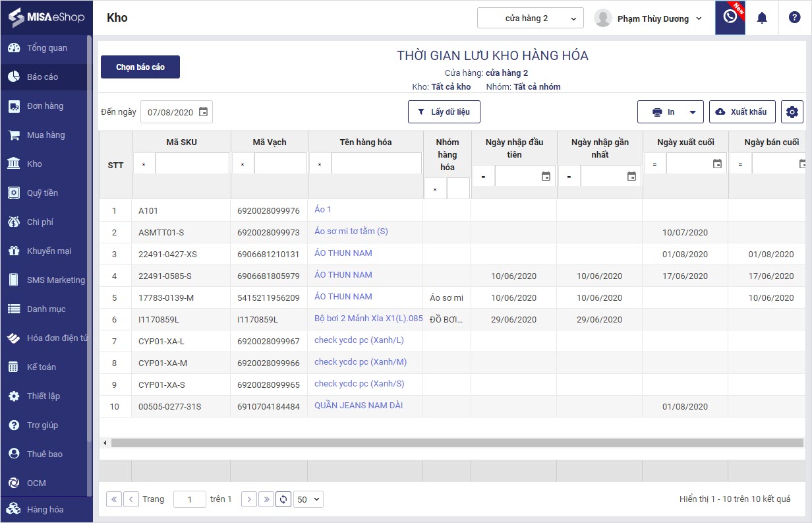Go to the last page arrow
Image resolution: width=812 pixels, height=523 pixels.
pyautogui.click(x=266, y=499)
